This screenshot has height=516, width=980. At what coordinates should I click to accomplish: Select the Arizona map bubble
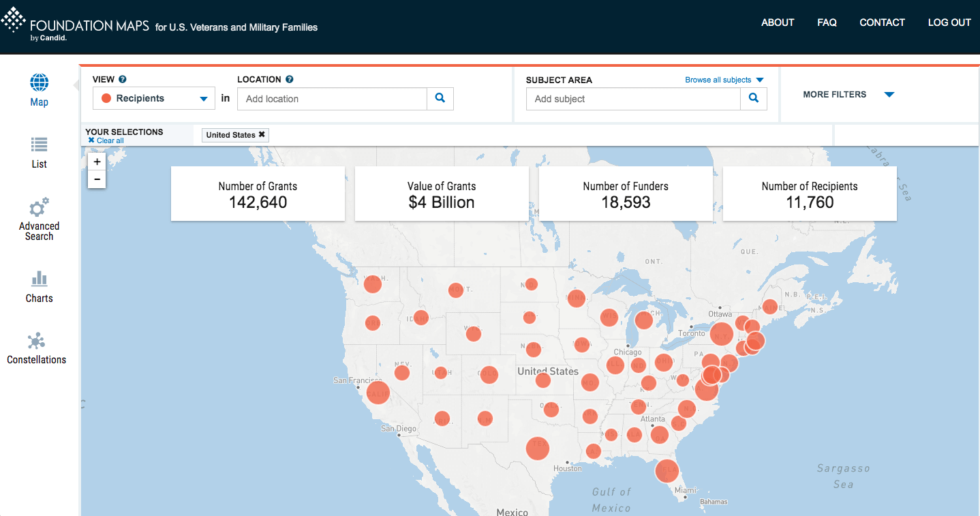[442, 419]
